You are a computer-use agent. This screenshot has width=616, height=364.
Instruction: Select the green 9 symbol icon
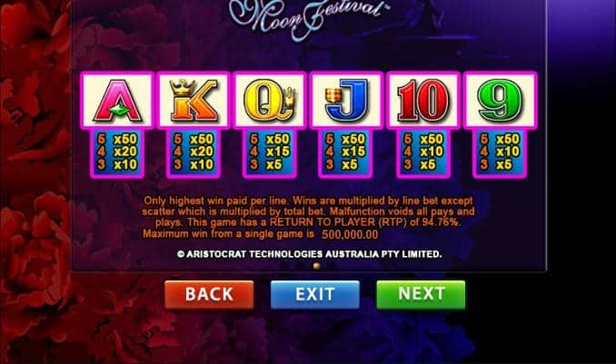click(500, 100)
